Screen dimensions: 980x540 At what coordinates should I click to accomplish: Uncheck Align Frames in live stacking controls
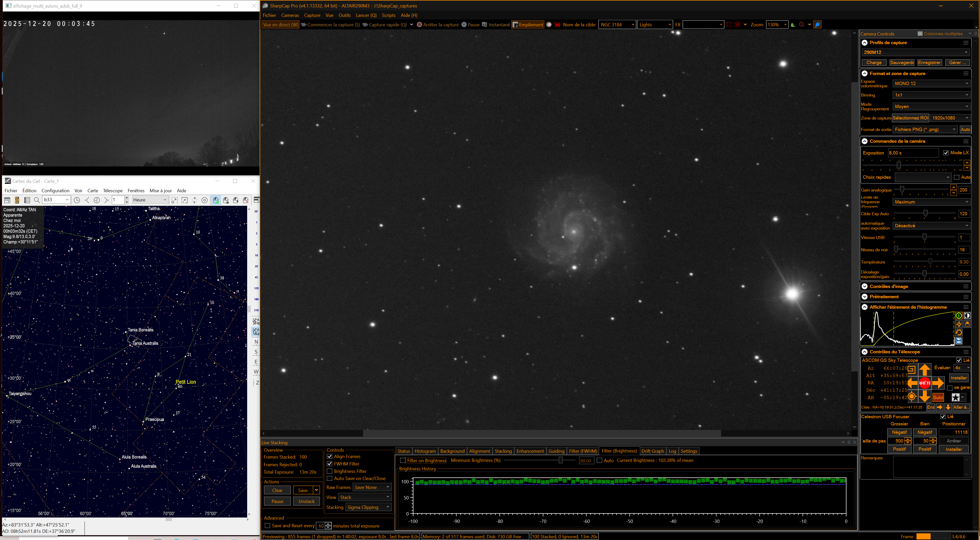point(329,456)
